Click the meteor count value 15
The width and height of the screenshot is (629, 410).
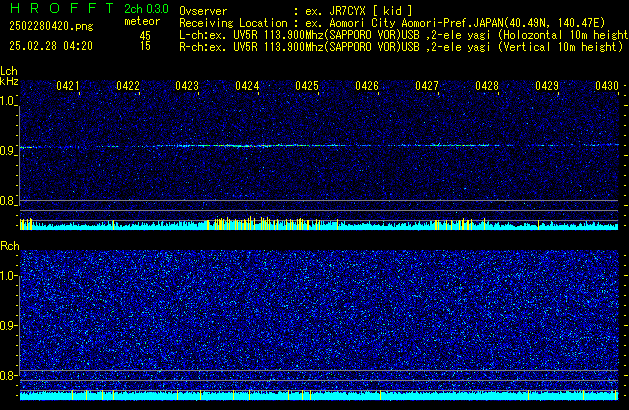[145, 46]
